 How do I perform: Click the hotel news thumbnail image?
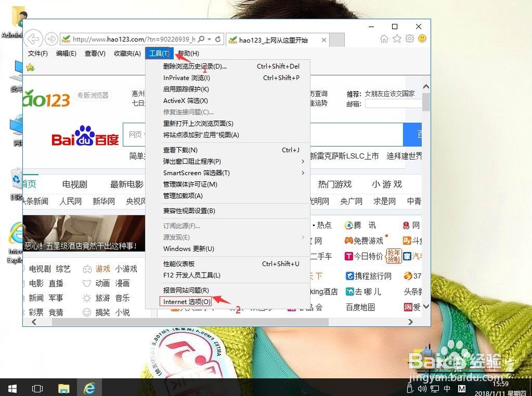point(84,233)
